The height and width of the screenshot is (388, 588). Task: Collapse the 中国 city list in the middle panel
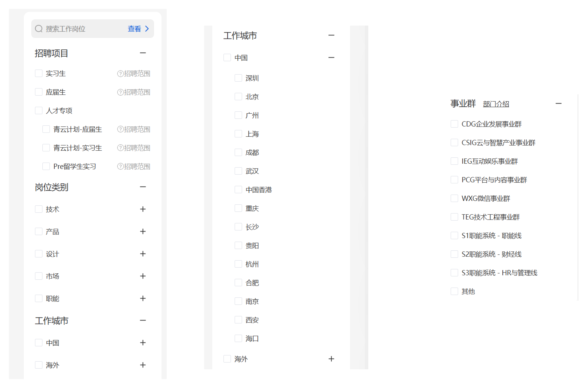pyautogui.click(x=331, y=58)
